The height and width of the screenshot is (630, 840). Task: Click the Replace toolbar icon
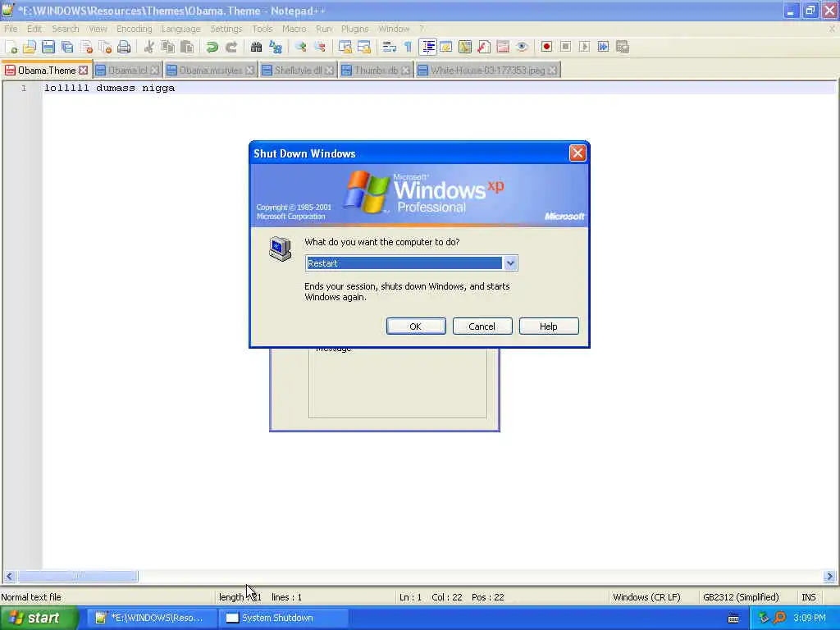276,47
